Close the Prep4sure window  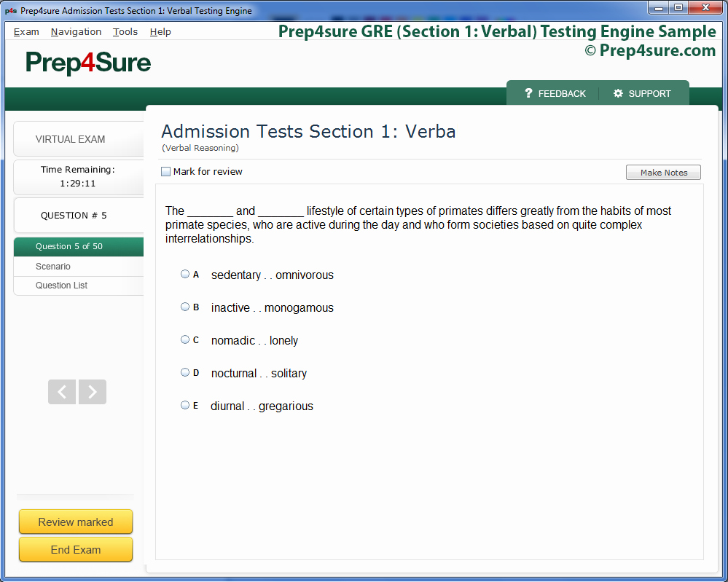tap(705, 7)
